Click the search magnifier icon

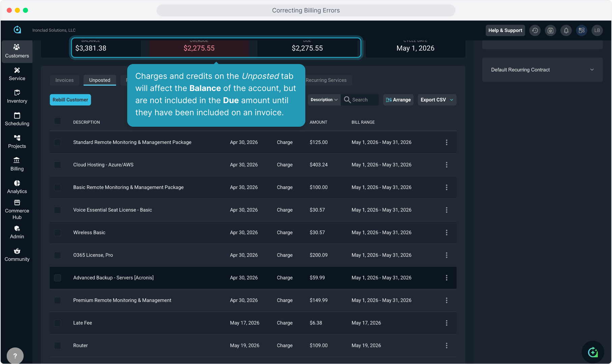tap(347, 100)
